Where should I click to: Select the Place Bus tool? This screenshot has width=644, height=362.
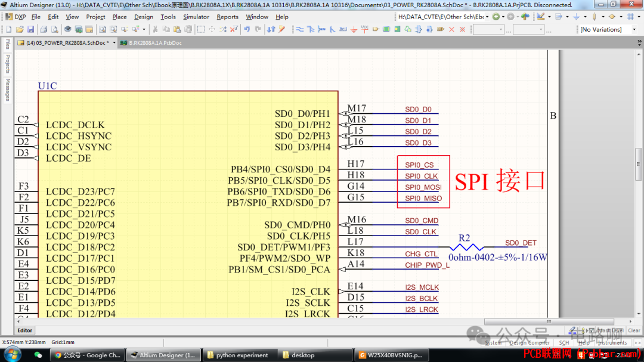click(x=311, y=30)
